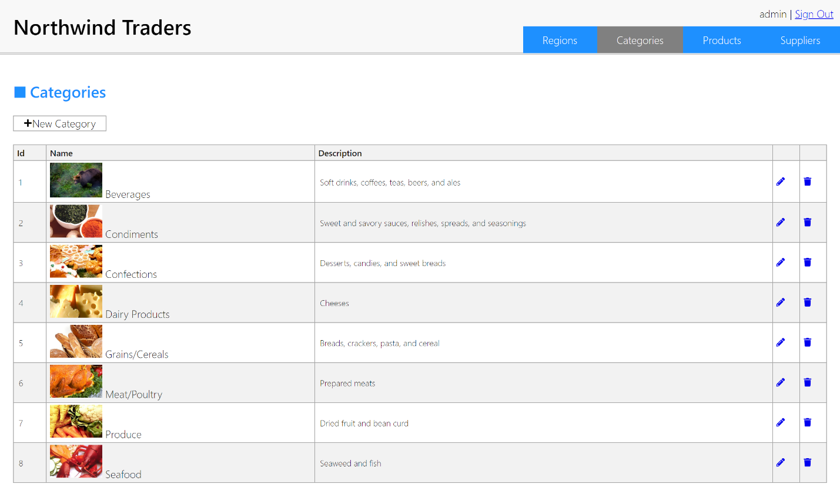840x504 pixels.
Task: Click the Condiments category image
Action: (x=76, y=221)
